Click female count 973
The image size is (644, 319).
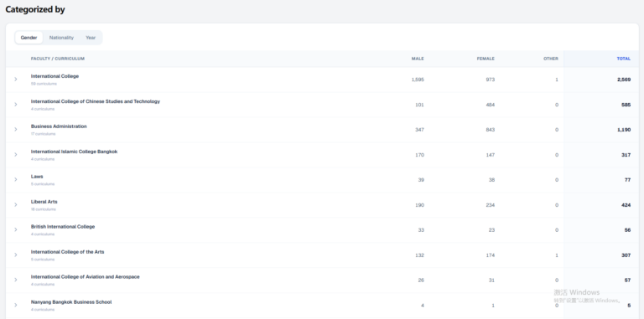point(491,80)
